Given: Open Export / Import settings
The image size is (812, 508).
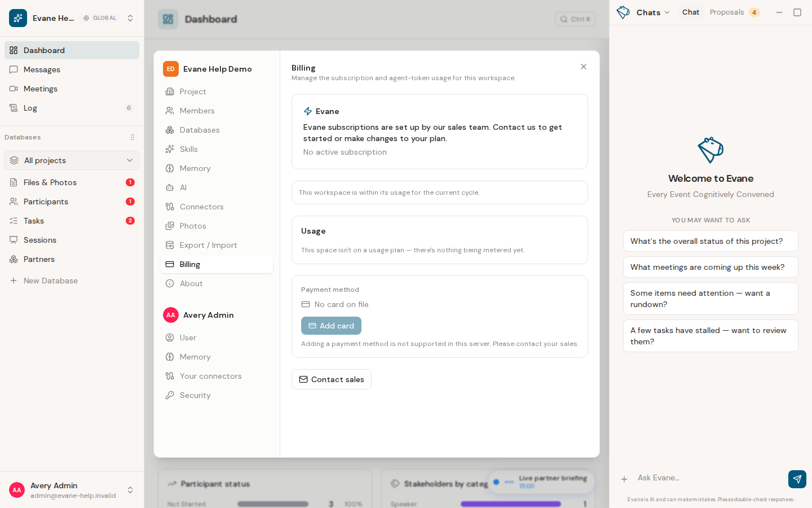Looking at the screenshot, I should click(217, 245).
